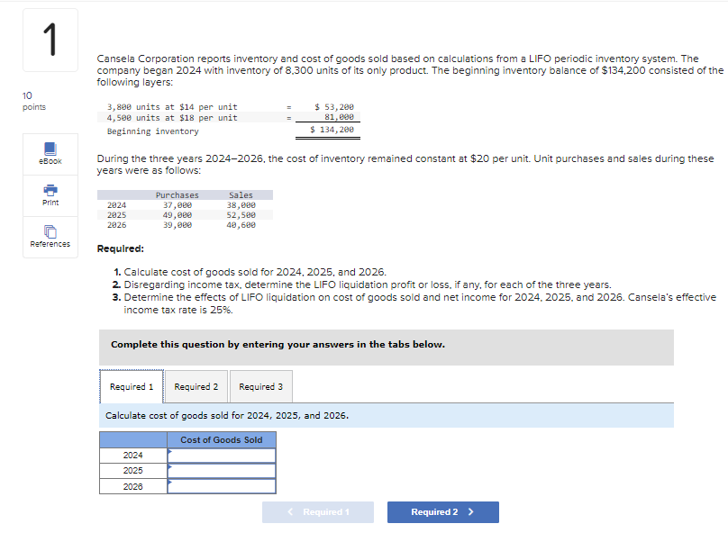728x560 pixels.
Task: Open the eBook resource
Action: [50, 153]
